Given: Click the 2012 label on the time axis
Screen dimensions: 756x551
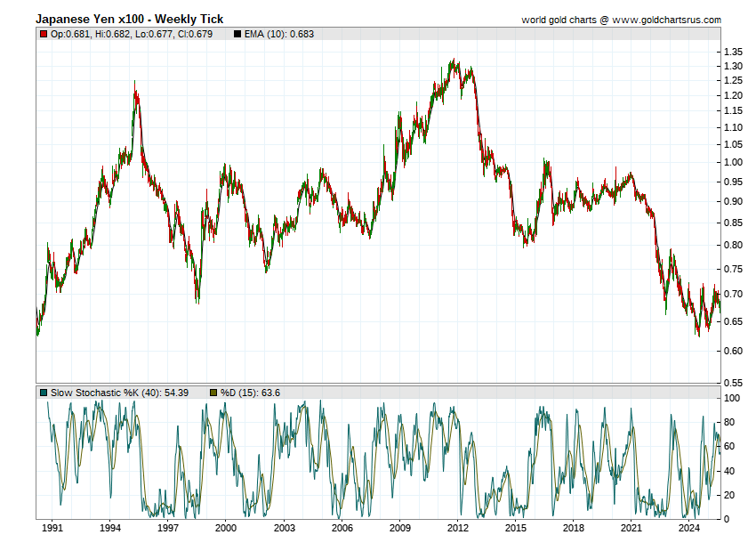Looking at the screenshot, I should pyautogui.click(x=458, y=528).
